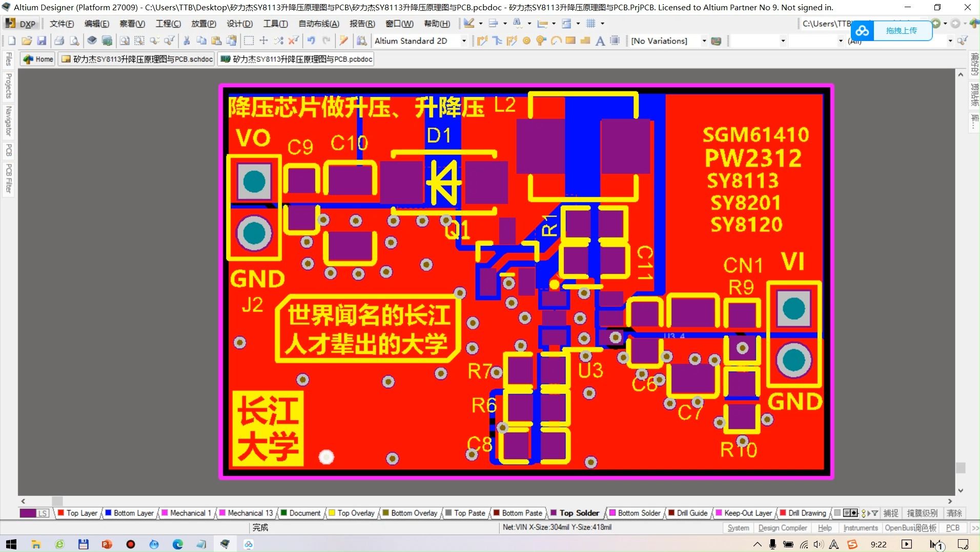Place a component icon

(x=615, y=41)
